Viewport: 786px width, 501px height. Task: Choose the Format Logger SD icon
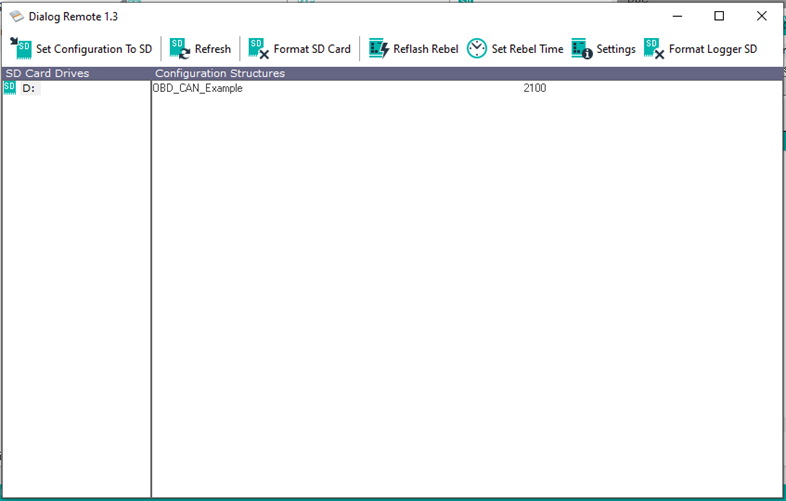(655, 48)
